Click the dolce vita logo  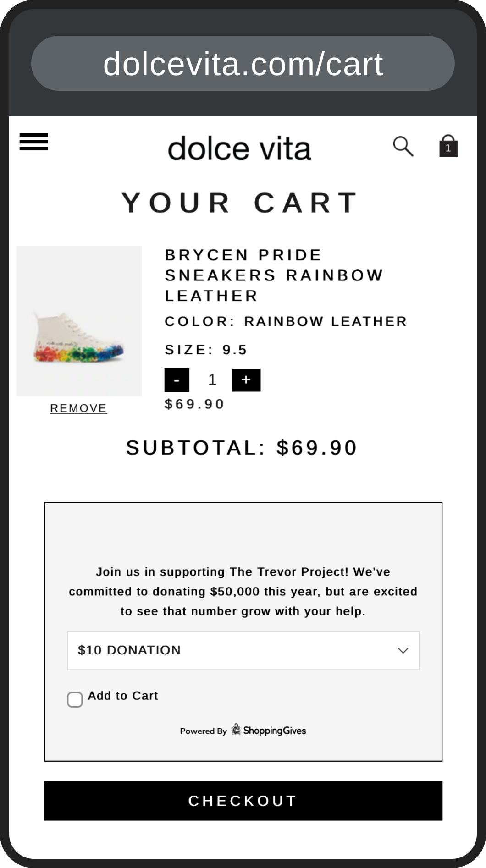coord(239,148)
